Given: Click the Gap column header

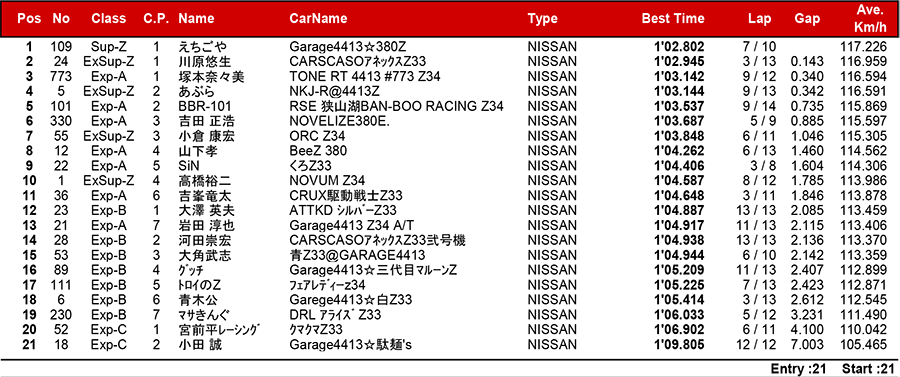Looking at the screenshot, I should tap(807, 18).
